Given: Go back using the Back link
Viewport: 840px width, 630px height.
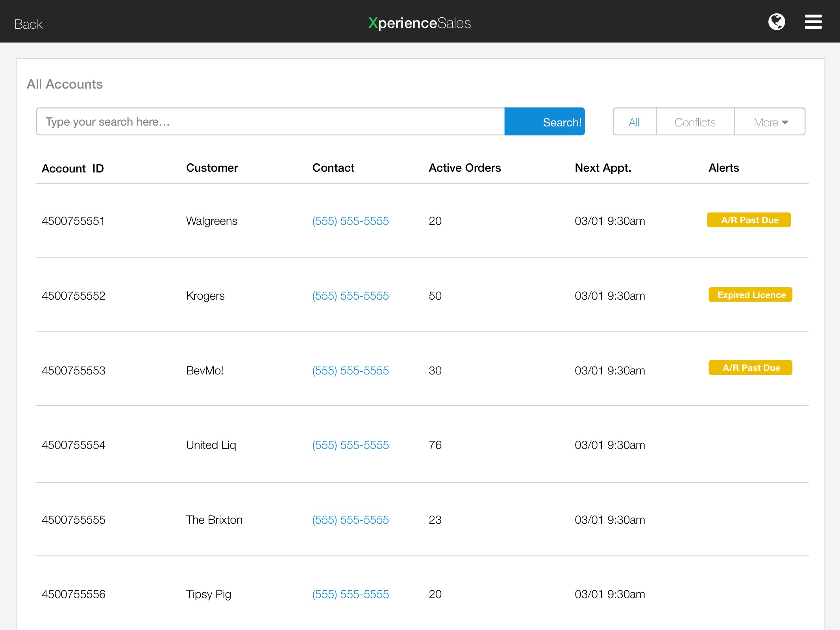Looking at the screenshot, I should point(28,24).
